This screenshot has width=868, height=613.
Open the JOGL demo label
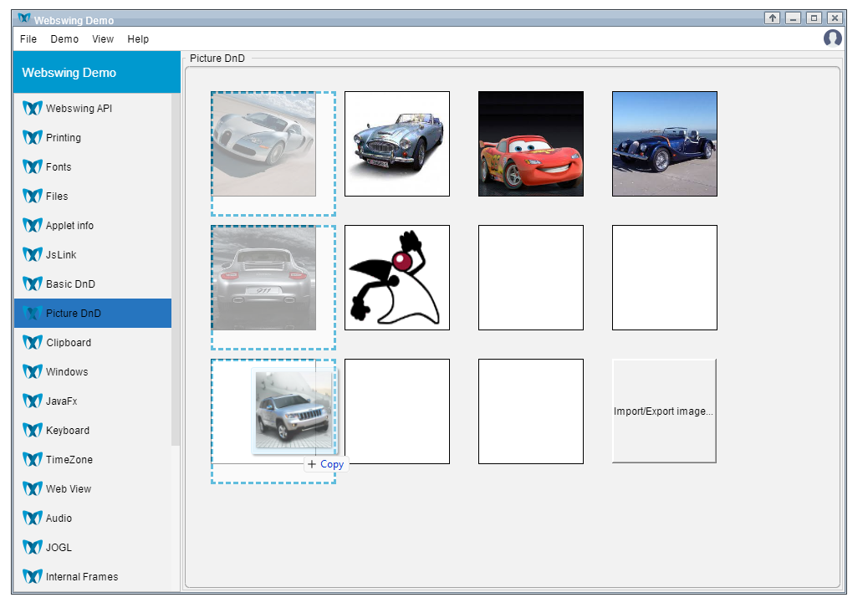point(59,549)
